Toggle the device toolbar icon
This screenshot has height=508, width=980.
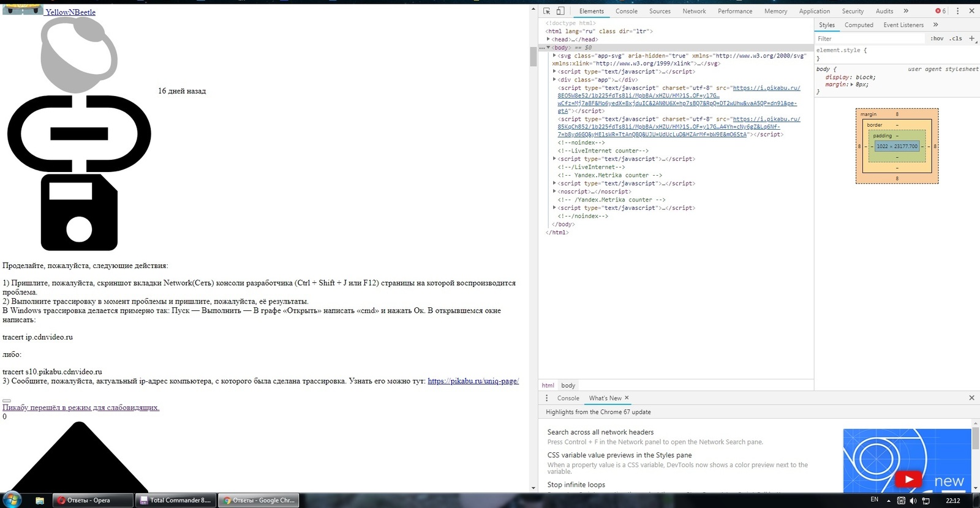coord(560,11)
